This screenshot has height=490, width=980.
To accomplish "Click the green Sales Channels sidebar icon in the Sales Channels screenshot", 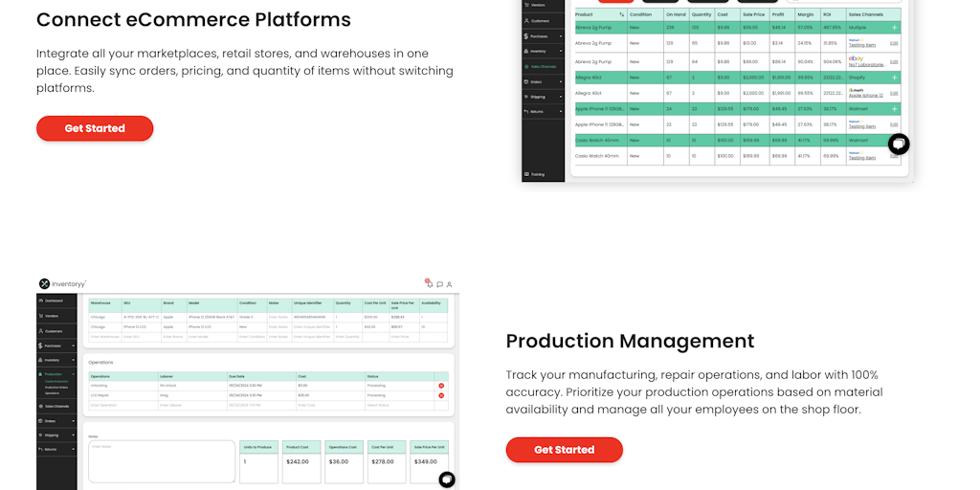I will tap(526, 66).
